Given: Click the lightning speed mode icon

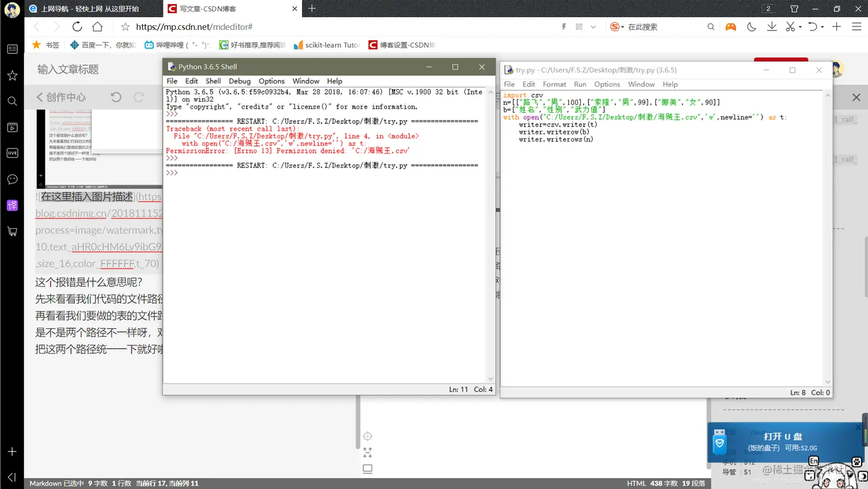Looking at the screenshot, I should point(564,26).
